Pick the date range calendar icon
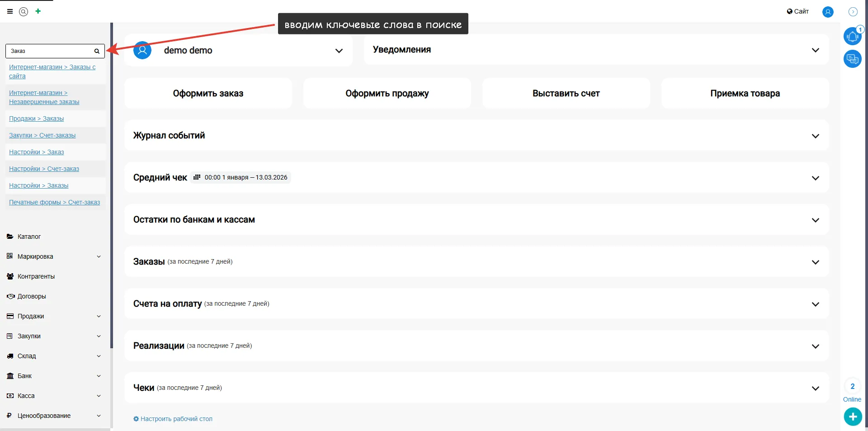The image size is (868, 431). (197, 177)
